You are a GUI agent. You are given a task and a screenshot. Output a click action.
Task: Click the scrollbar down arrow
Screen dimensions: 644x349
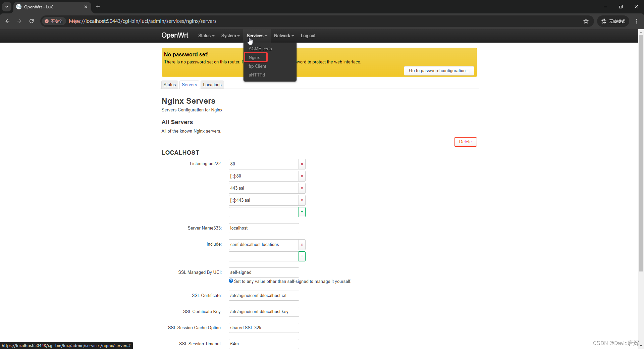coord(641,346)
